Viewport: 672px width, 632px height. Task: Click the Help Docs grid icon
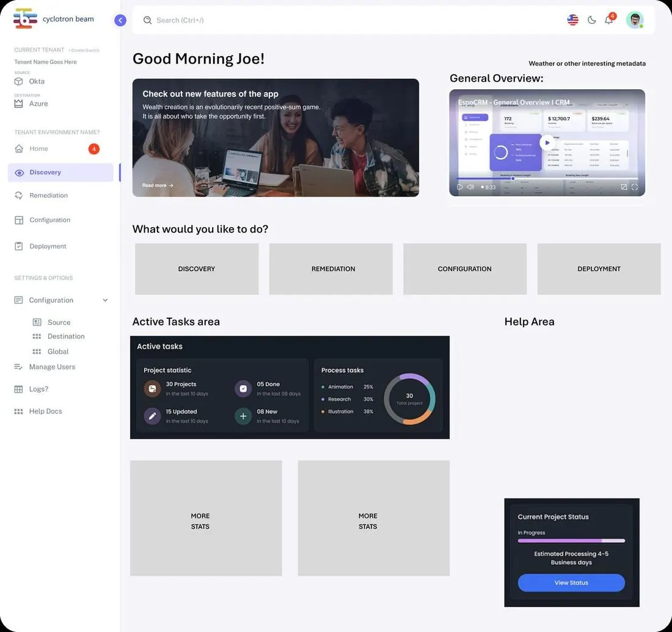18,412
